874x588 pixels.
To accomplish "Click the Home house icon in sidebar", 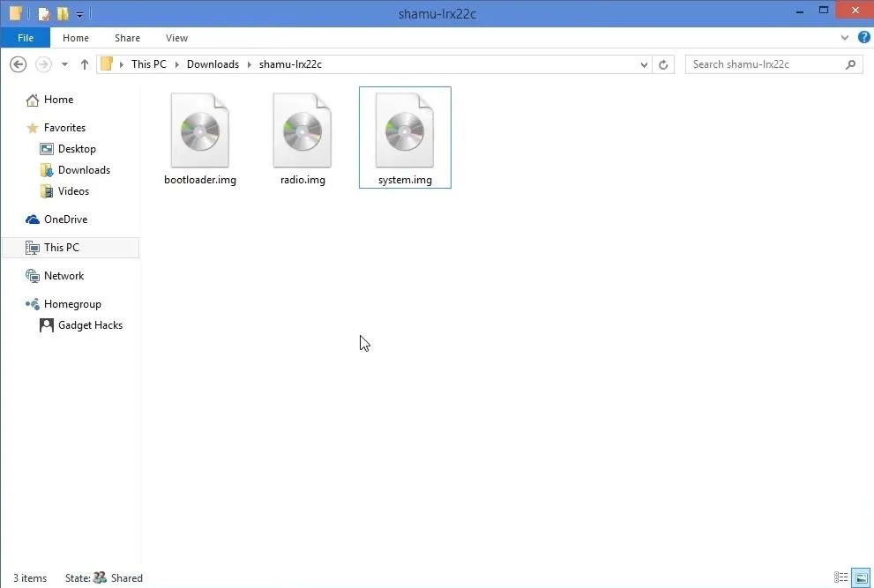I will click(x=33, y=100).
